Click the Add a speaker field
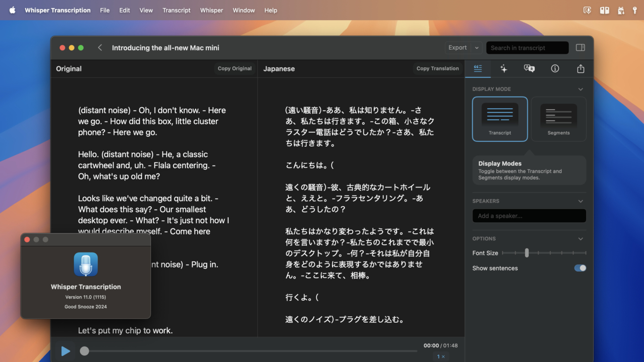The height and width of the screenshot is (362, 644). click(x=529, y=216)
